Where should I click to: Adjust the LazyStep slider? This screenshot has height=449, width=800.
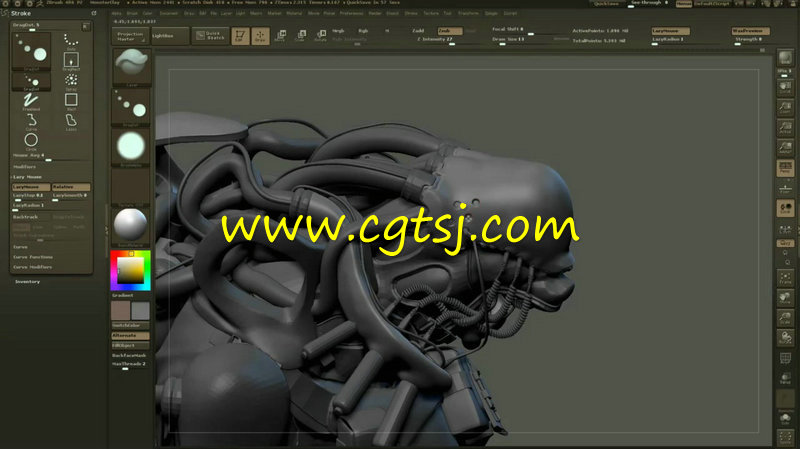click(31, 196)
